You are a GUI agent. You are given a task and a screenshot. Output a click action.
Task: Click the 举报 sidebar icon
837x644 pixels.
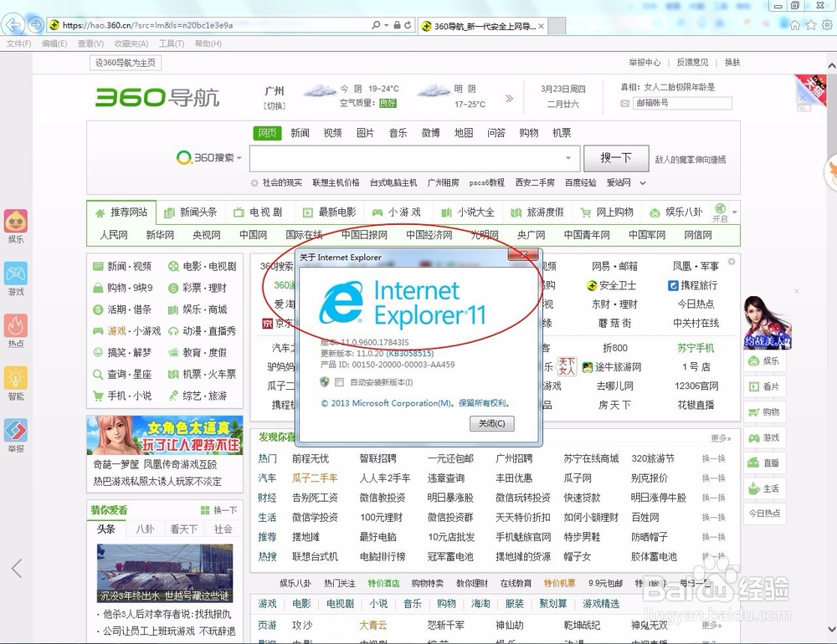pos(15,430)
